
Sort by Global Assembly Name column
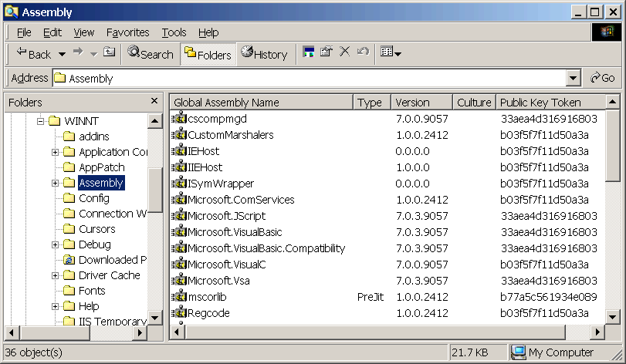[x=262, y=103]
